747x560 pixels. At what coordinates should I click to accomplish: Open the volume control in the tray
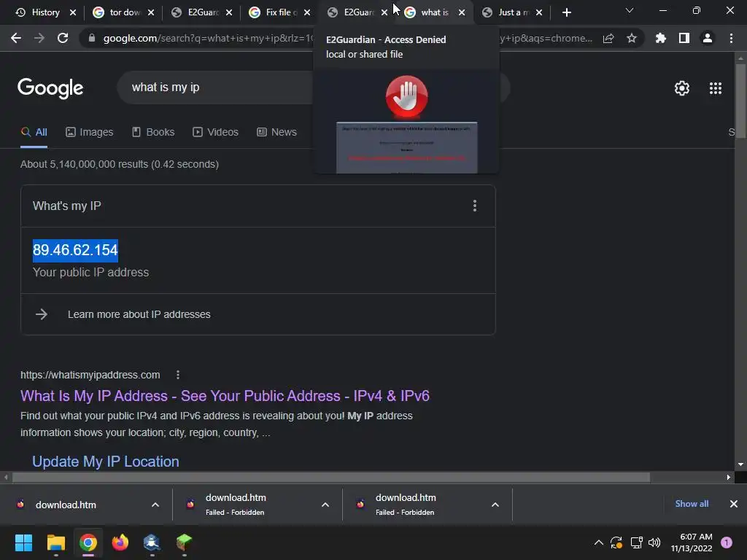654,542
